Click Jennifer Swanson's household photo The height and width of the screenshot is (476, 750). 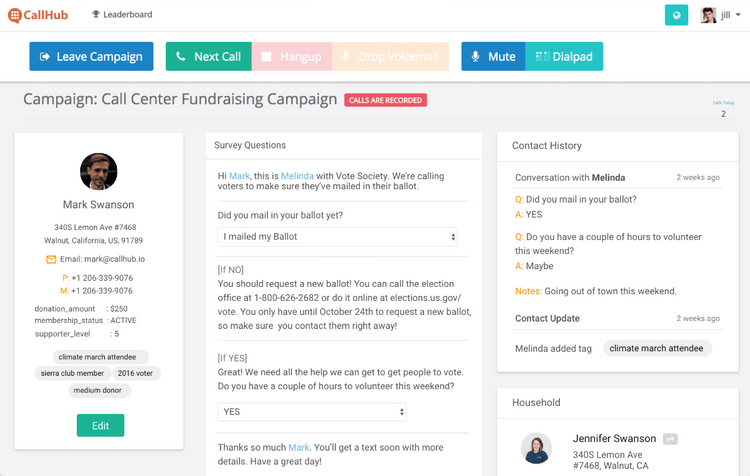pos(536,448)
